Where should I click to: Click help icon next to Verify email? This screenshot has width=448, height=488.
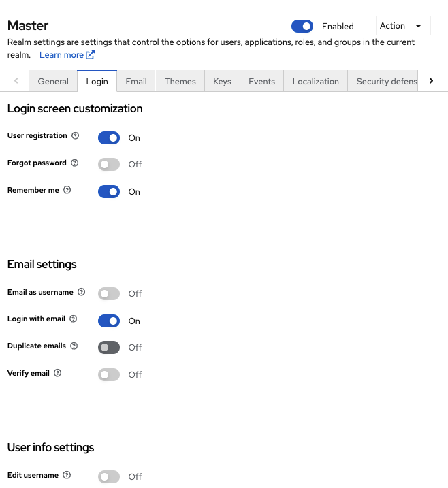click(58, 373)
